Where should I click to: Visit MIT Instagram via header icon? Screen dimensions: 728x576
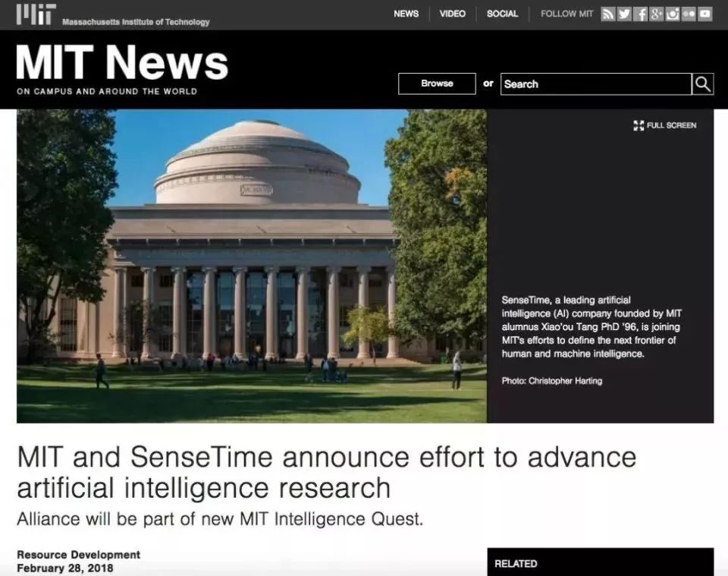pyautogui.click(x=673, y=14)
